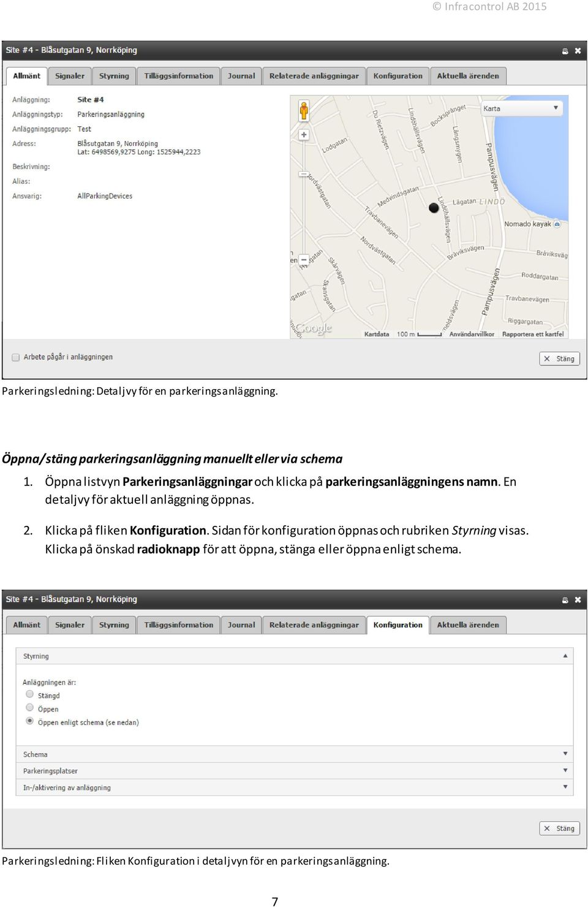Viewport: 588px width, 907px height.
Task: Click the Google logo on the map
Action: click(314, 328)
